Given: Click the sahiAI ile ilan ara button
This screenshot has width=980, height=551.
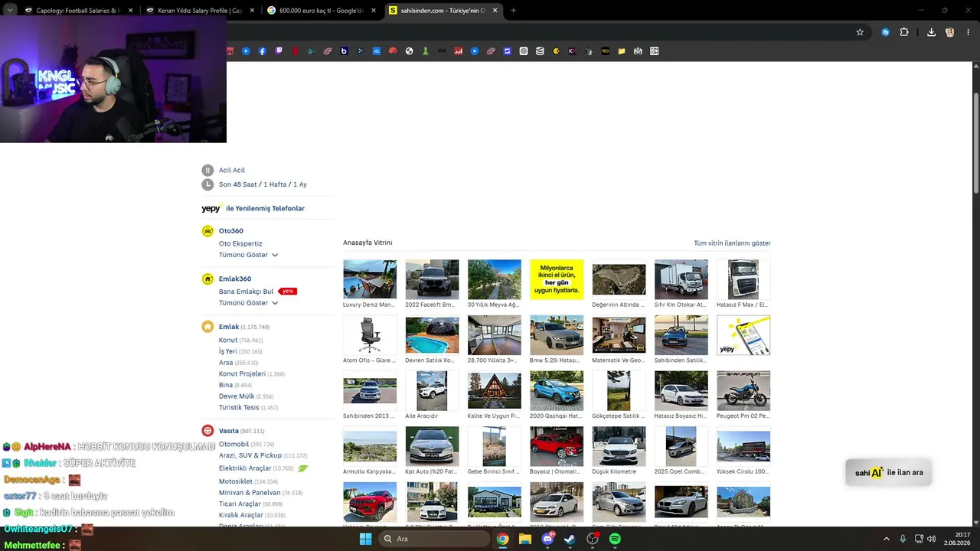Looking at the screenshot, I should tap(889, 472).
